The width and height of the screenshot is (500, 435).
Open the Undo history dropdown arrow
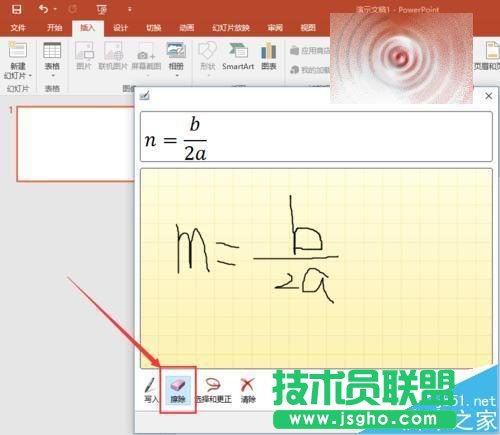click(55, 9)
